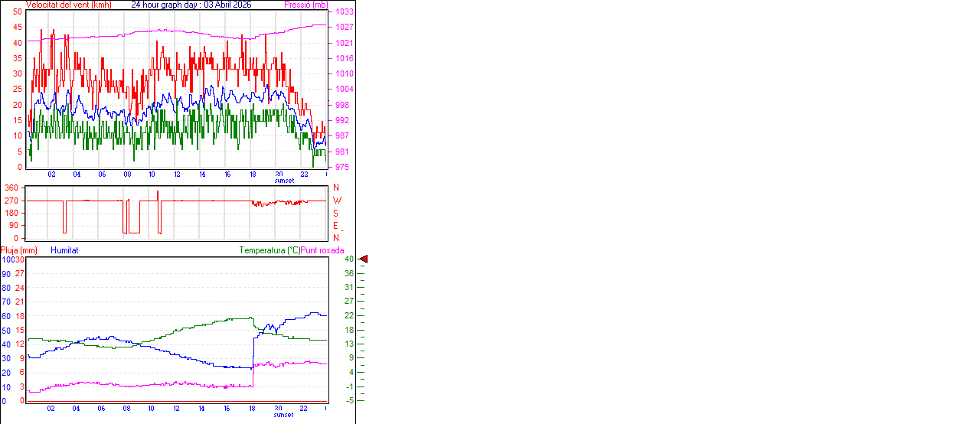This screenshot has height=424, width=980.
Task: Click the 1016 value on pressure axis
Action: pyautogui.click(x=344, y=58)
